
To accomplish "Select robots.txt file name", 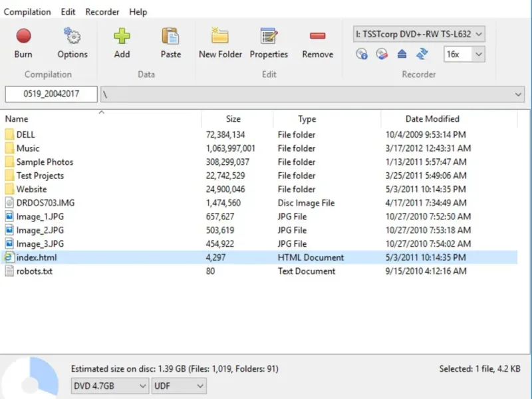I will coord(35,271).
